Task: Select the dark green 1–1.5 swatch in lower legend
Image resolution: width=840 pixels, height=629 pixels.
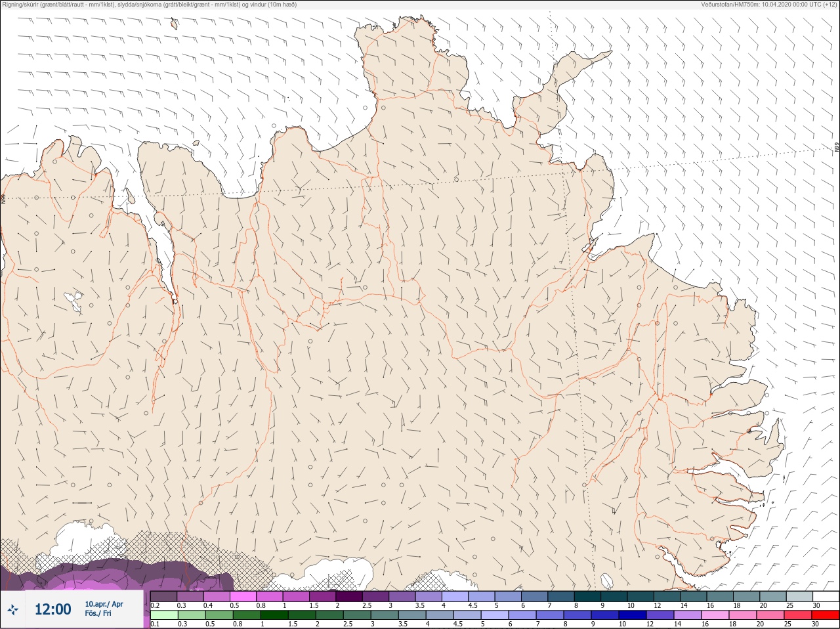Action: pos(274,615)
